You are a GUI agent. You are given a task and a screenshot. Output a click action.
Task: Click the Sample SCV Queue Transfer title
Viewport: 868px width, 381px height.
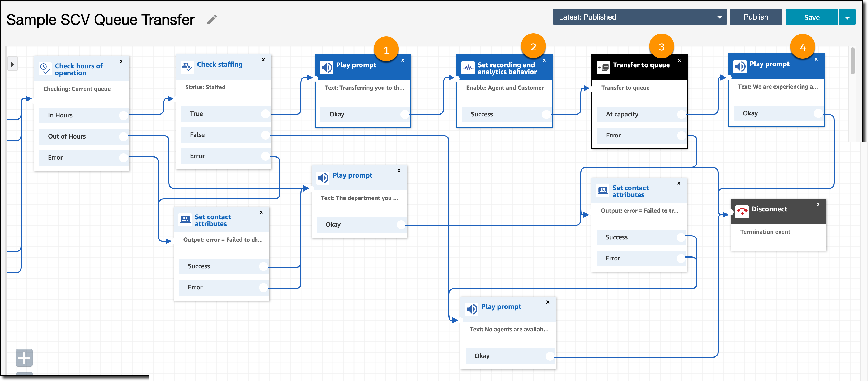coord(100,20)
